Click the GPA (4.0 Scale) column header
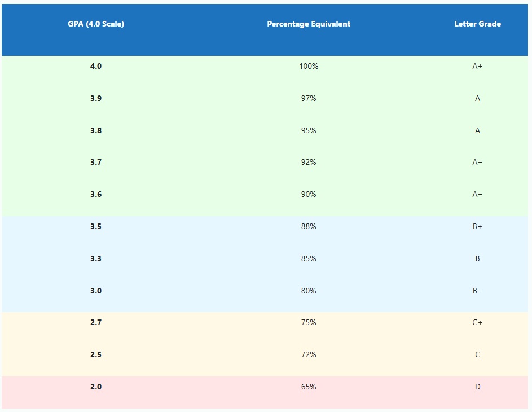Viewport: 532px width, 412px height. pyautogui.click(x=96, y=24)
